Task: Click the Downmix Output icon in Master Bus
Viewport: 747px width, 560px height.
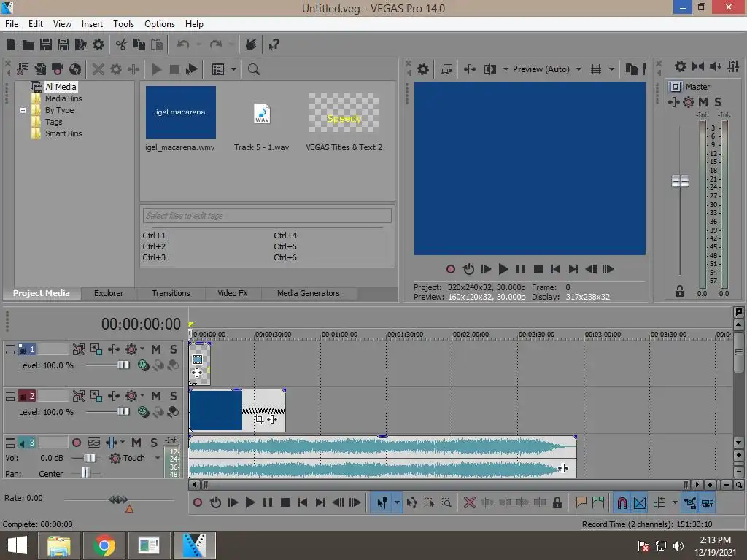Action: click(x=698, y=66)
